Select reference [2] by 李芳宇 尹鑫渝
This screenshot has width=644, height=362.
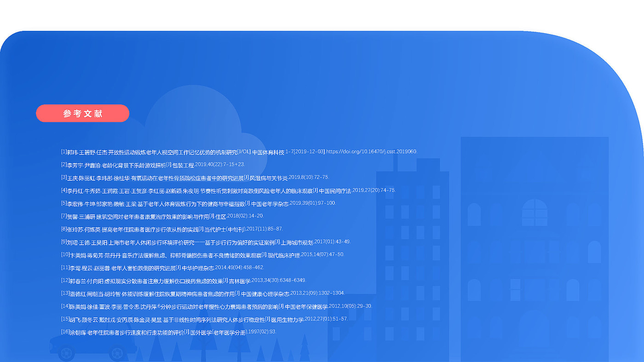tap(153, 165)
